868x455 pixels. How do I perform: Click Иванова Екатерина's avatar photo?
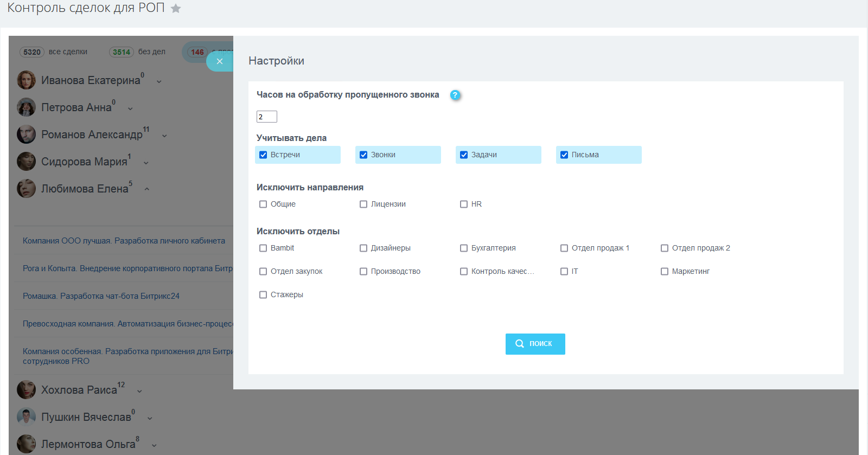click(x=26, y=80)
